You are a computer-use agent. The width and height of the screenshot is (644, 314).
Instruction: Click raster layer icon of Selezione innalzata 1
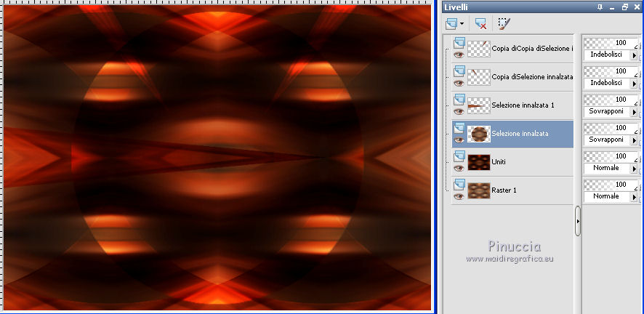click(x=459, y=99)
